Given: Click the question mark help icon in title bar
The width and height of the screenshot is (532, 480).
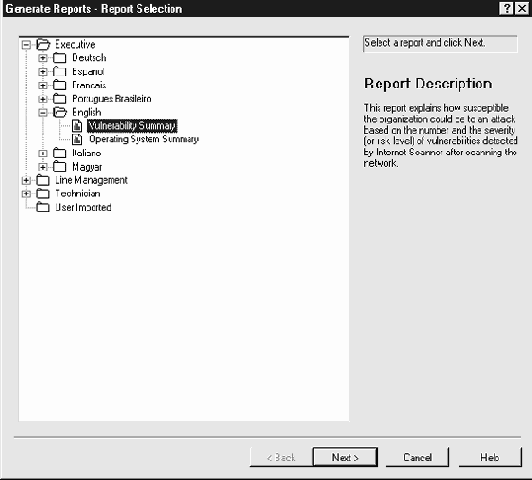Looking at the screenshot, I should [506, 8].
